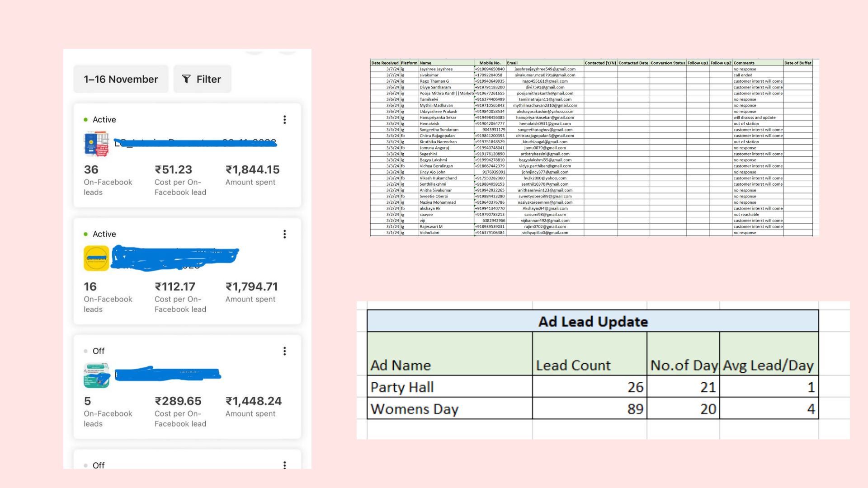Open ad thumbnail of the 36-leads campaign

pos(96,144)
